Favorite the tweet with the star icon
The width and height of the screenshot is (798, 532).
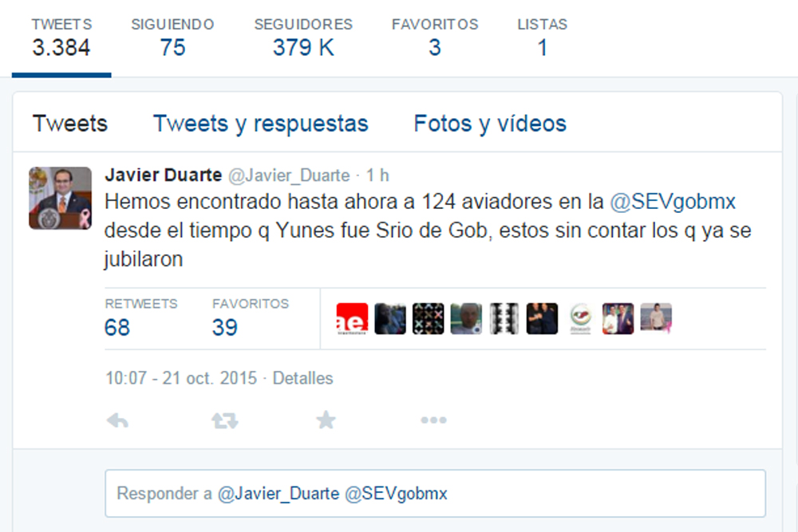(326, 420)
